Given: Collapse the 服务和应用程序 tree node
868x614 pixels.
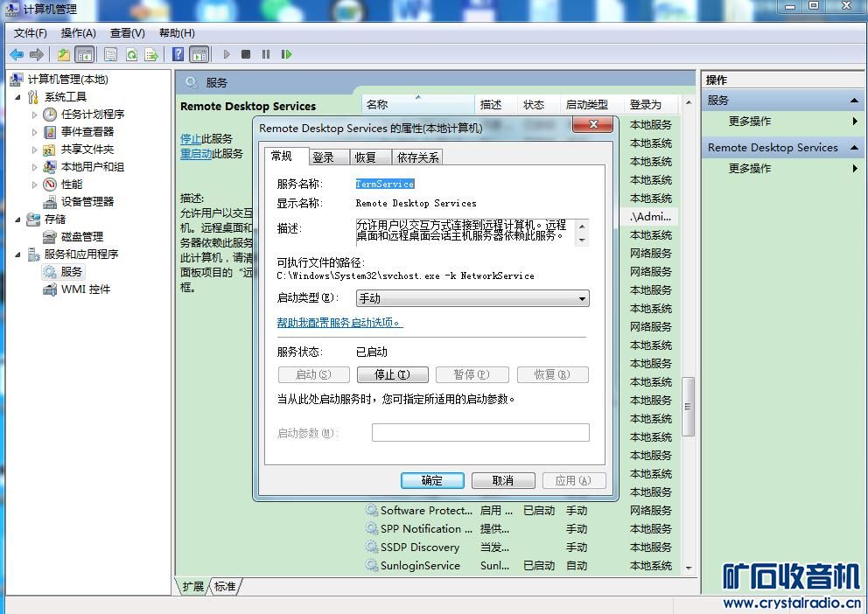Looking at the screenshot, I should (17, 255).
